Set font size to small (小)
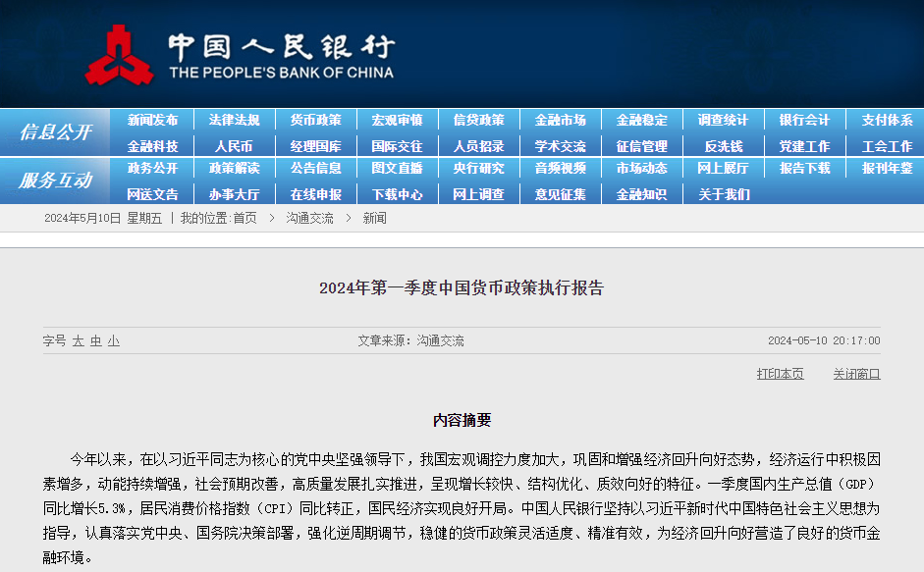Viewport: 924px width, 572px height. pos(114,341)
